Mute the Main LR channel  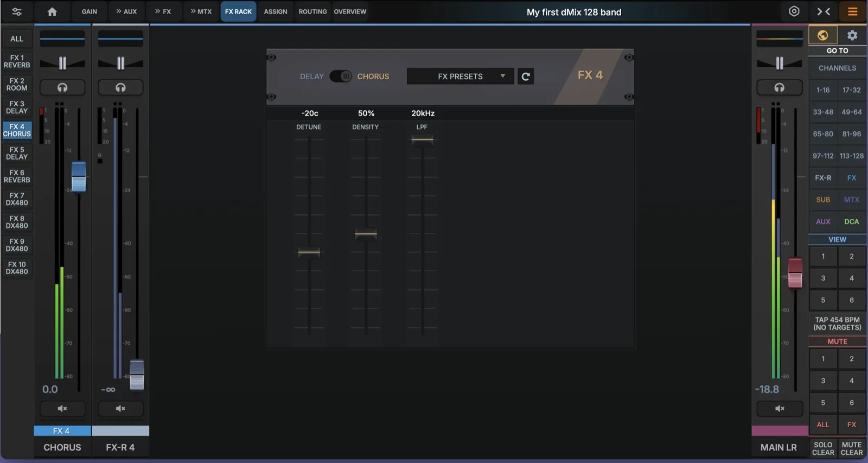[780, 408]
